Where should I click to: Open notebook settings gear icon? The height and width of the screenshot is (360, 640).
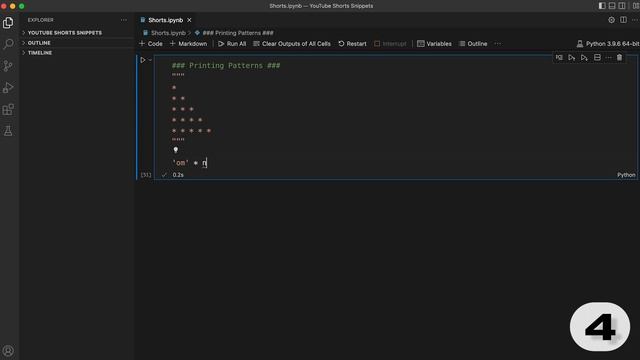click(x=611, y=20)
